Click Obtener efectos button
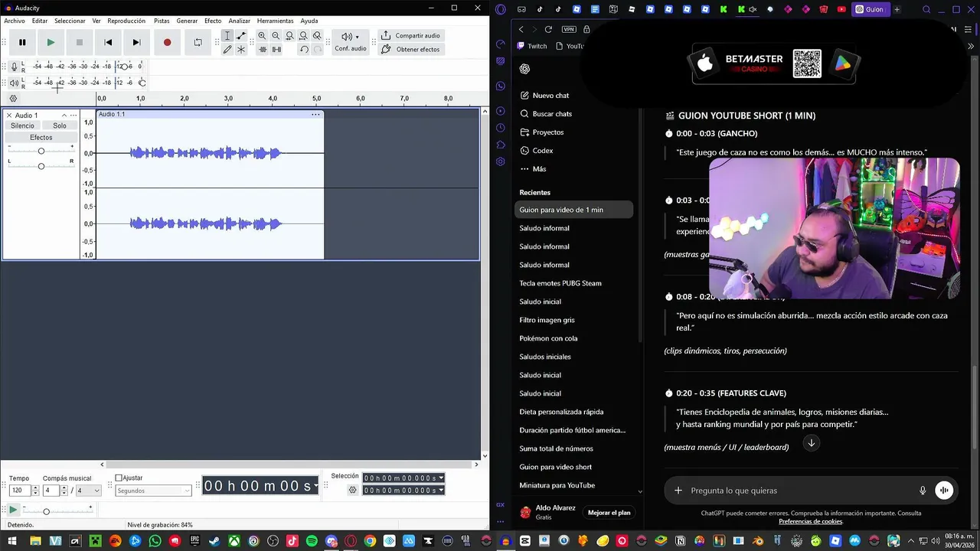Image resolution: width=980 pixels, height=551 pixels. pyautogui.click(x=410, y=49)
